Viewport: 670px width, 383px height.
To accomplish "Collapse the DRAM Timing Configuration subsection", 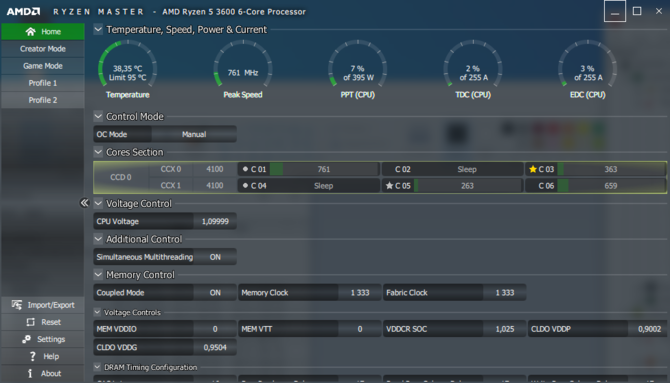I will tap(97, 367).
